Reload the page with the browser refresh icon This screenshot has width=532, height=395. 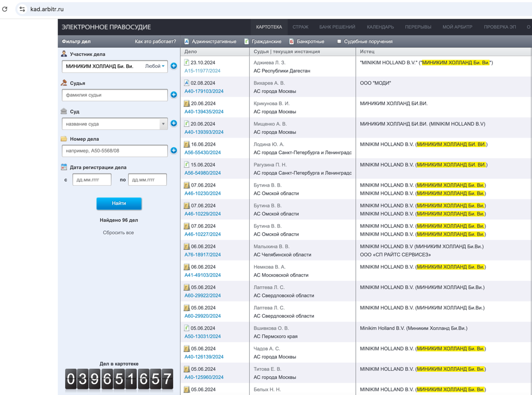point(5,9)
